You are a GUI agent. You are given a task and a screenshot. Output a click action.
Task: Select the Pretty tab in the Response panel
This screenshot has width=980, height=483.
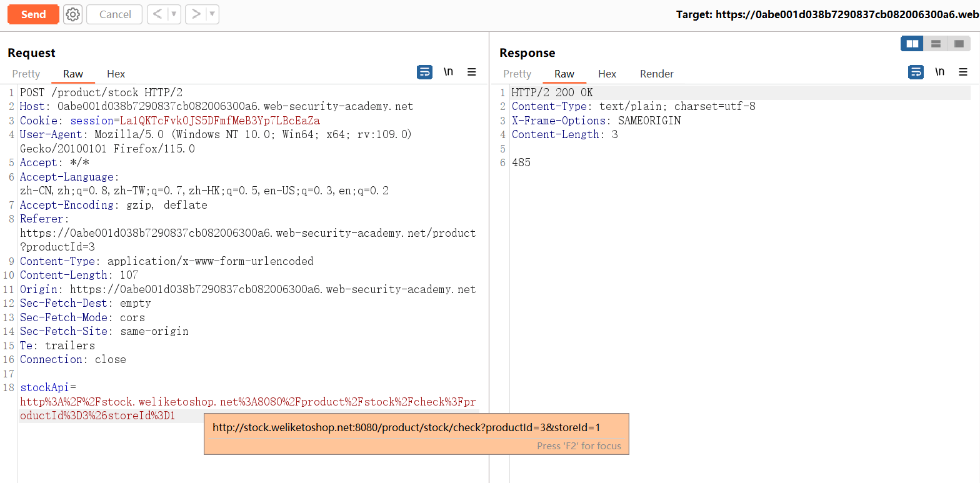(517, 74)
